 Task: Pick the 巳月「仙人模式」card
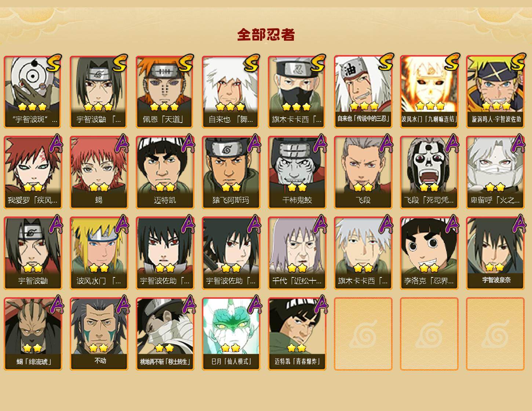pyautogui.click(x=231, y=334)
